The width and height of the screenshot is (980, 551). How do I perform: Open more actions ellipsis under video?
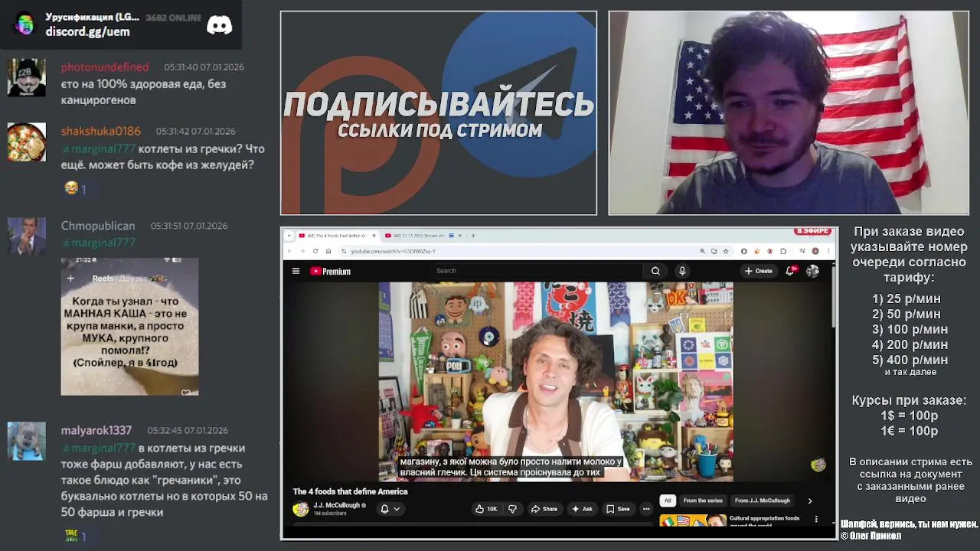[646, 509]
